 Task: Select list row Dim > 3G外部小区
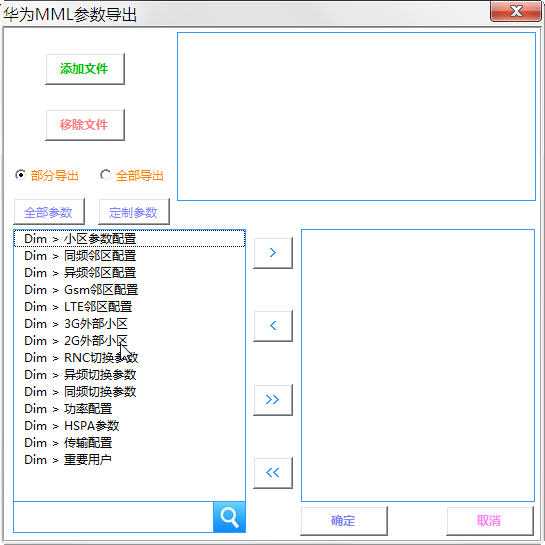point(129,324)
